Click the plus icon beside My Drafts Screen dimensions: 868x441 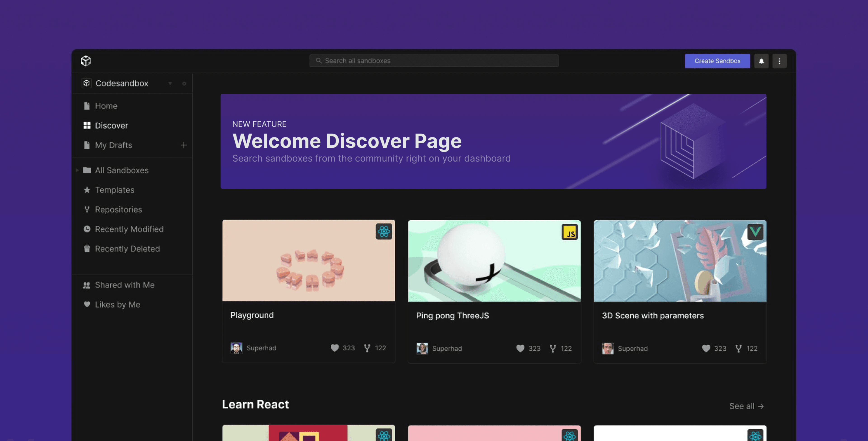(x=184, y=145)
